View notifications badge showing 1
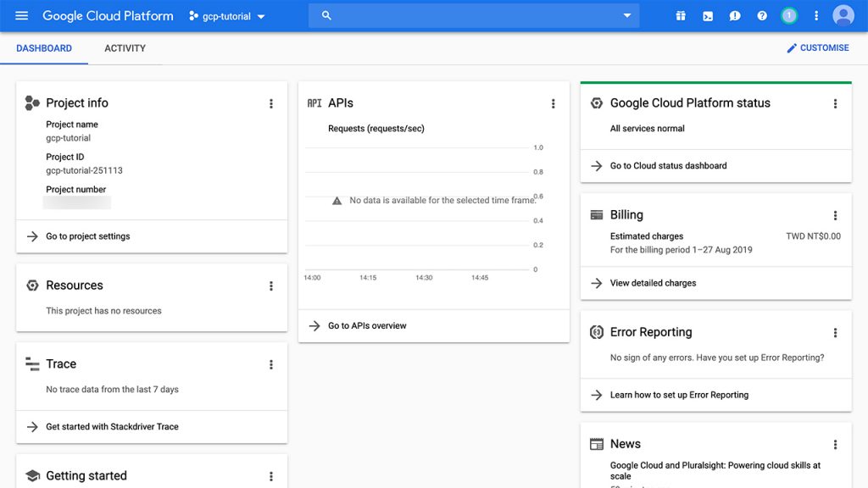Image resolution: width=868 pixels, height=488 pixels. point(789,16)
